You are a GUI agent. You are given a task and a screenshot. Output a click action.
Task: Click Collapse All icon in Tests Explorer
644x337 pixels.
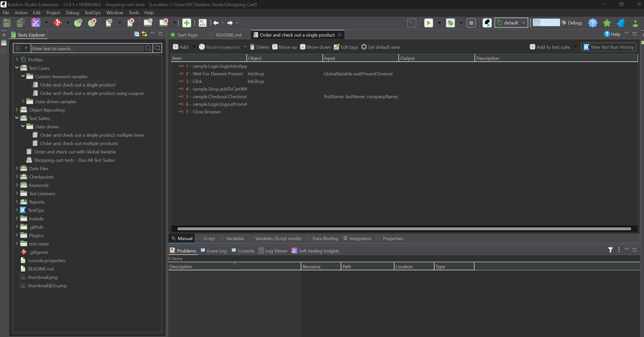pos(137,34)
